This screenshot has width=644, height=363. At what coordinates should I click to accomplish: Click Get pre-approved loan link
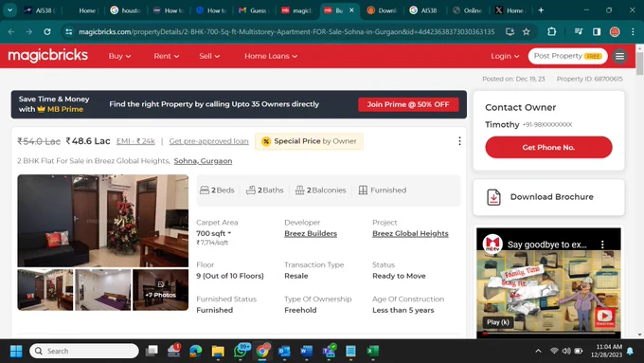[208, 141]
